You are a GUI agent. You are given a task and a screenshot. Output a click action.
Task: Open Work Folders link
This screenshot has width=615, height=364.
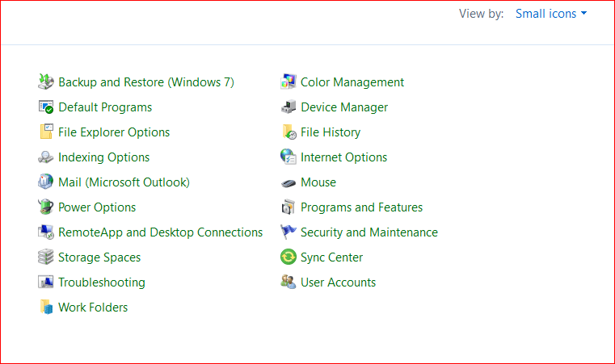(x=93, y=308)
